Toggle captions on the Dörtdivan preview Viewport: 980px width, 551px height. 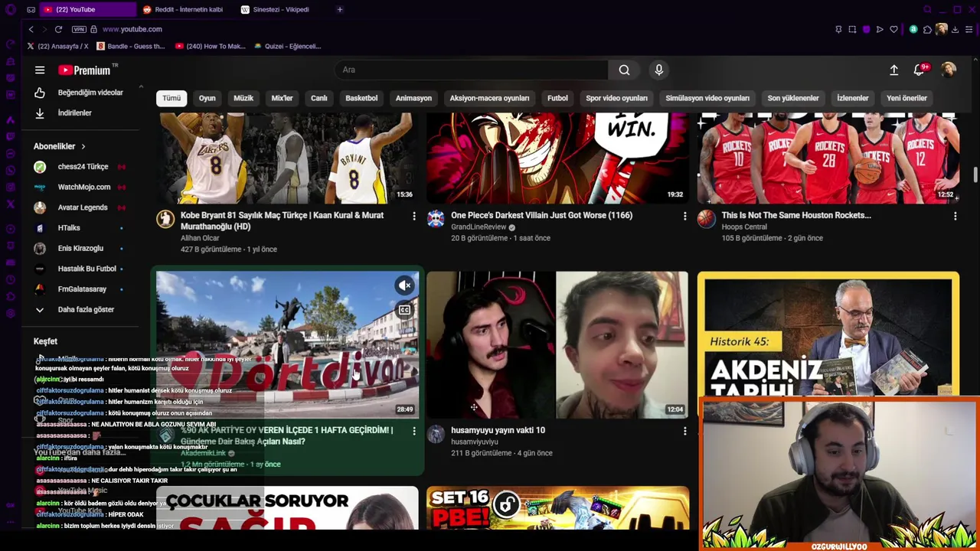pos(404,309)
